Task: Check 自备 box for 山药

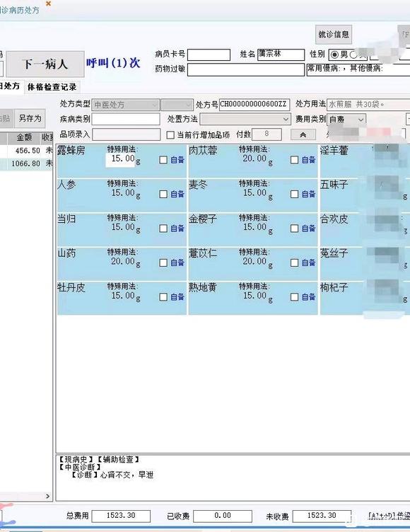Action: [x=163, y=262]
